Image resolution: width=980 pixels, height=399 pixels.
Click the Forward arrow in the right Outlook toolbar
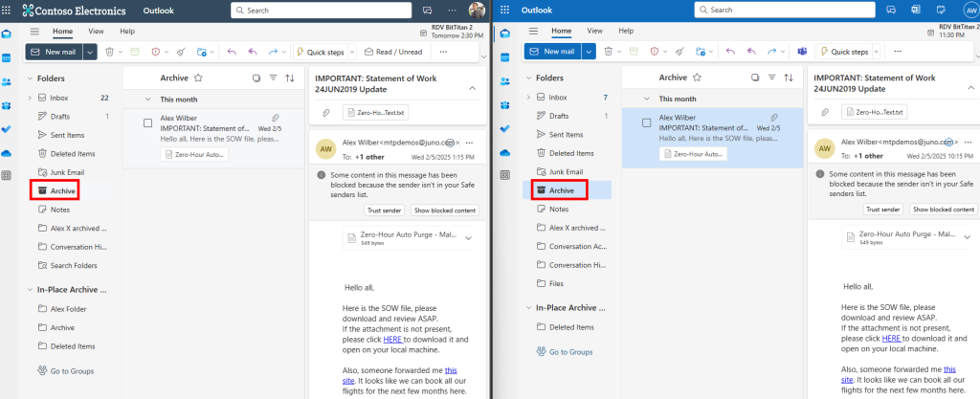(x=772, y=52)
